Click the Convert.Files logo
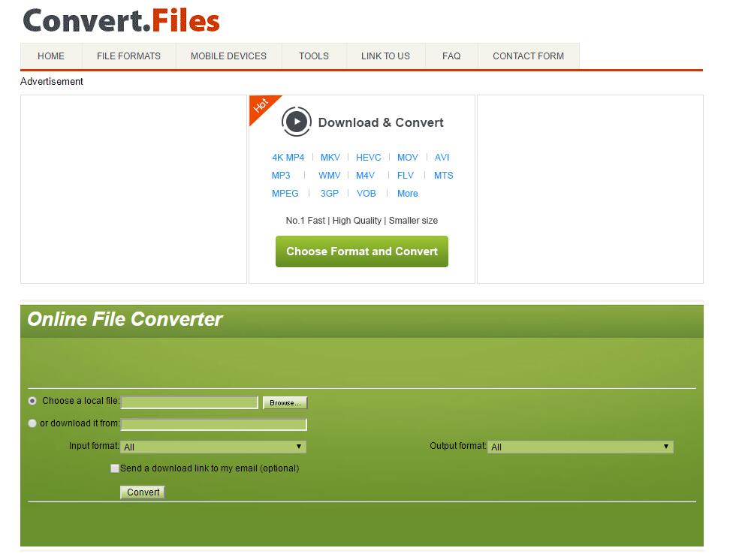745x560 pixels. [x=121, y=21]
